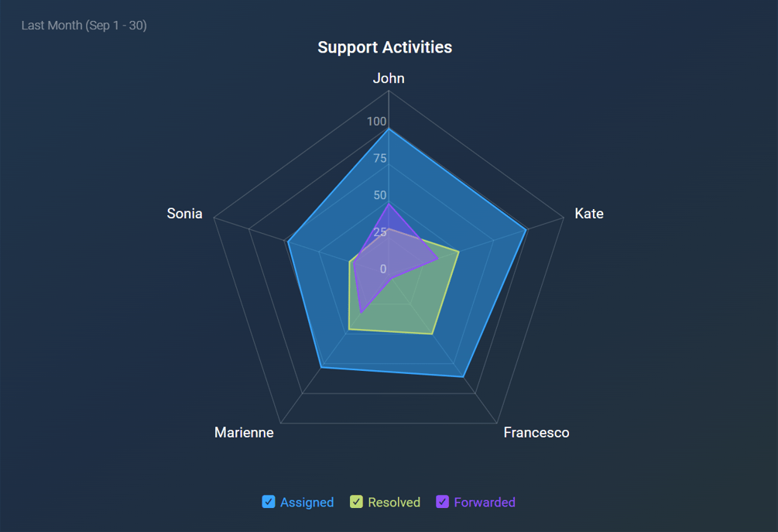Viewport: 778px width, 532px height.
Task: Click the Kate axis label
Action: click(x=589, y=214)
